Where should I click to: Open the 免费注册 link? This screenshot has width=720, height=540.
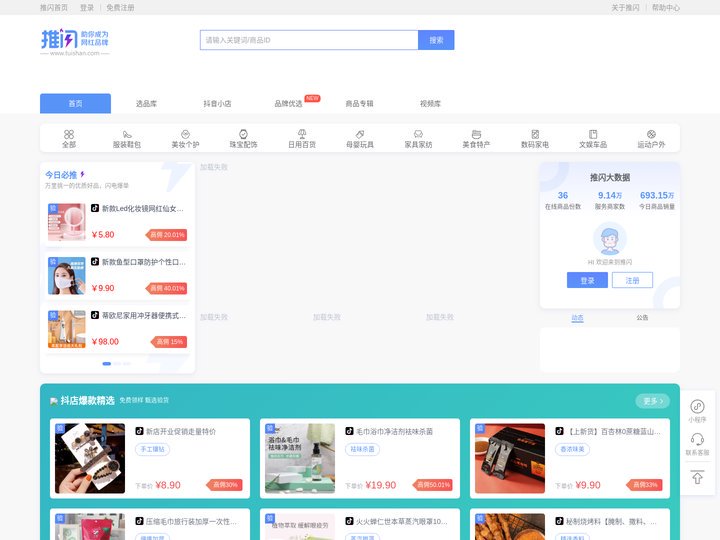click(x=120, y=7)
